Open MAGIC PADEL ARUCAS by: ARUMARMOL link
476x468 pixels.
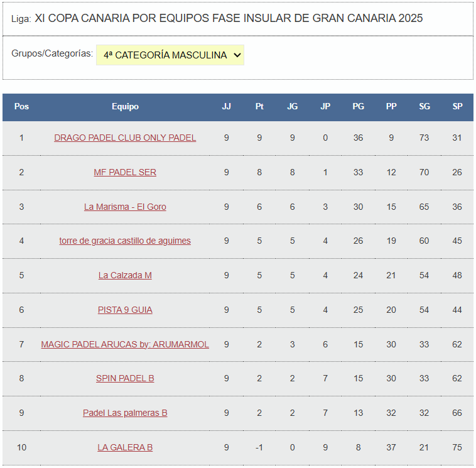tap(125, 344)
